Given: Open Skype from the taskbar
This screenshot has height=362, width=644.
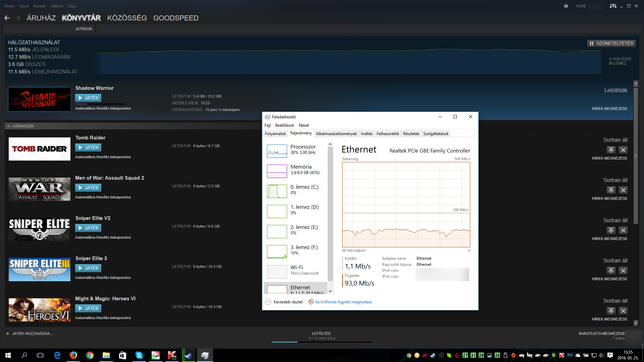Looking at the screenshot, I should click(x=139, y=355).
